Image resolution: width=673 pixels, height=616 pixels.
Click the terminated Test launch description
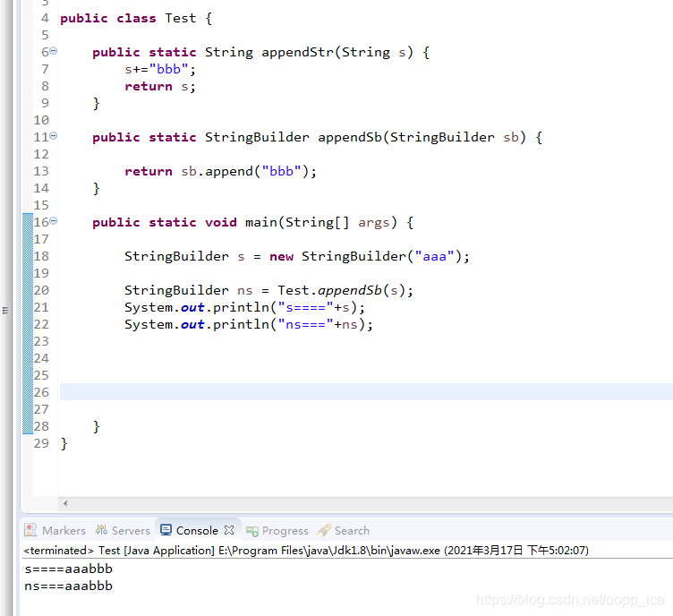[306, 551]
